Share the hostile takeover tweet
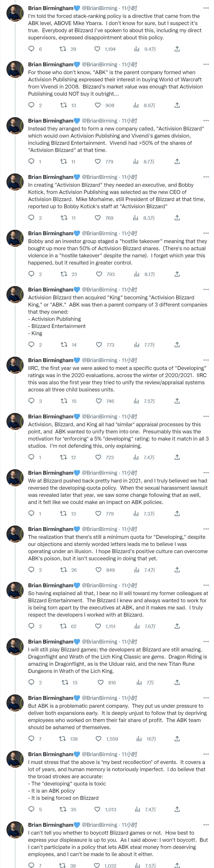 click(x=177, y=274)
